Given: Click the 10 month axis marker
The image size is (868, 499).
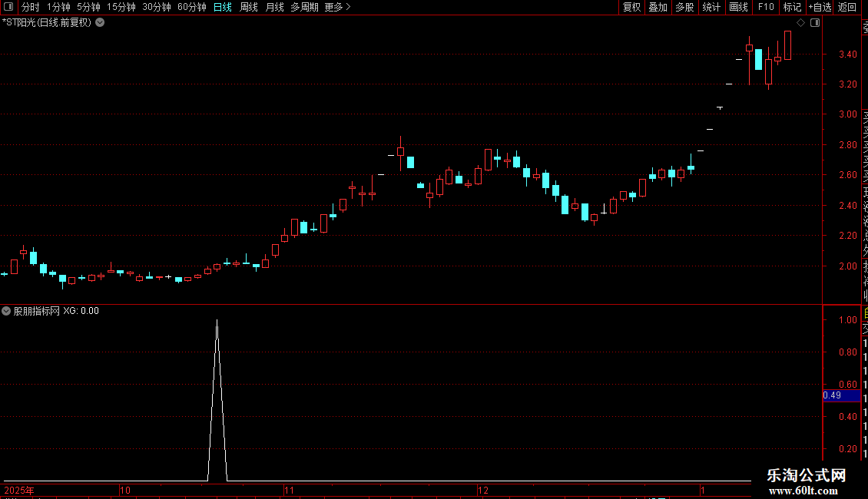Looking at the screenshot, I should (x=125, y=490).
